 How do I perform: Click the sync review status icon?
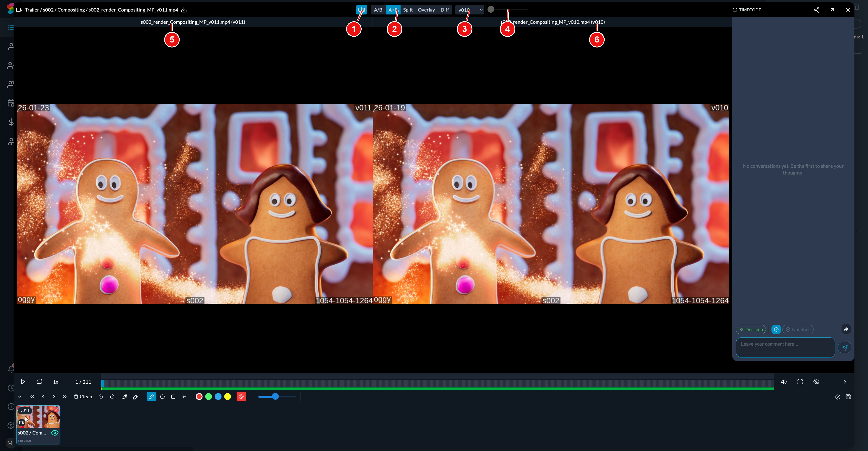pos(838,397)
